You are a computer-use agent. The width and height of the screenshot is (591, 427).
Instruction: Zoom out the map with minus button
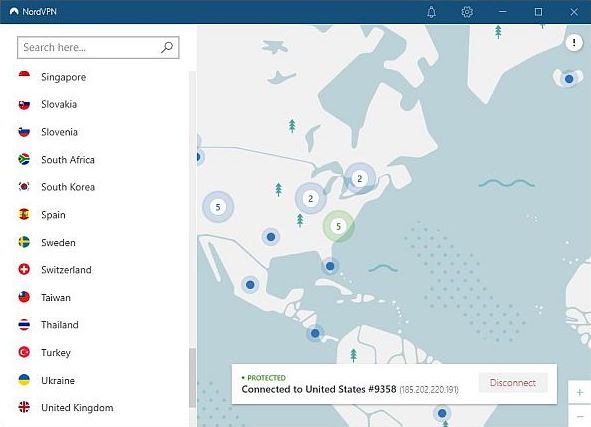coord(579,416)
